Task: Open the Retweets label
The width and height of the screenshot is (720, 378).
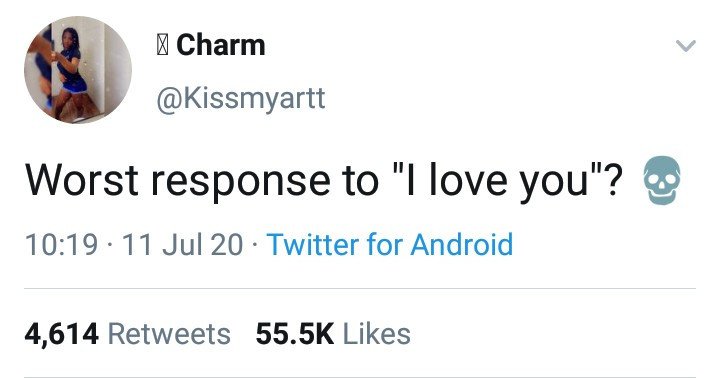Action: click(x=169, y=334)
